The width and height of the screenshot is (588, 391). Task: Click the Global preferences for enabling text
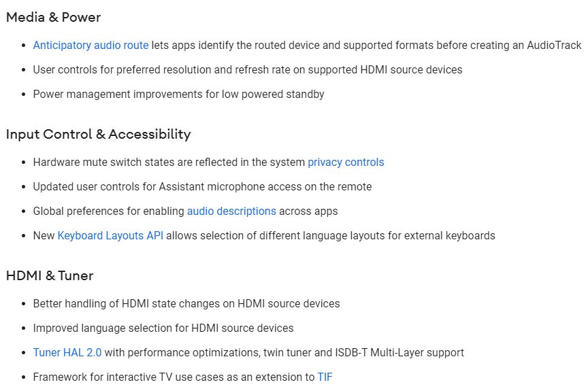pos(109,211)
